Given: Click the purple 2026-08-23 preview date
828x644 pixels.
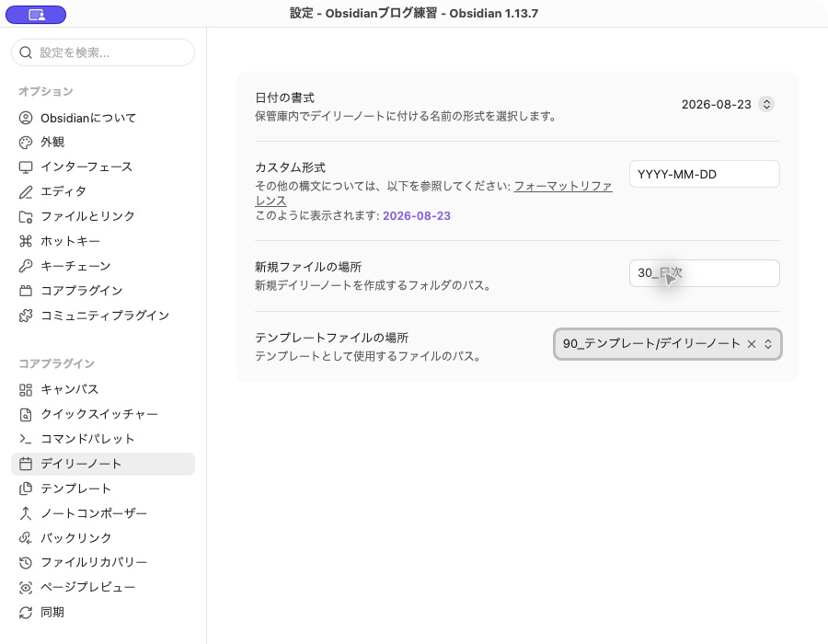Looking at the screenshot, I should (x=417, y=216).
